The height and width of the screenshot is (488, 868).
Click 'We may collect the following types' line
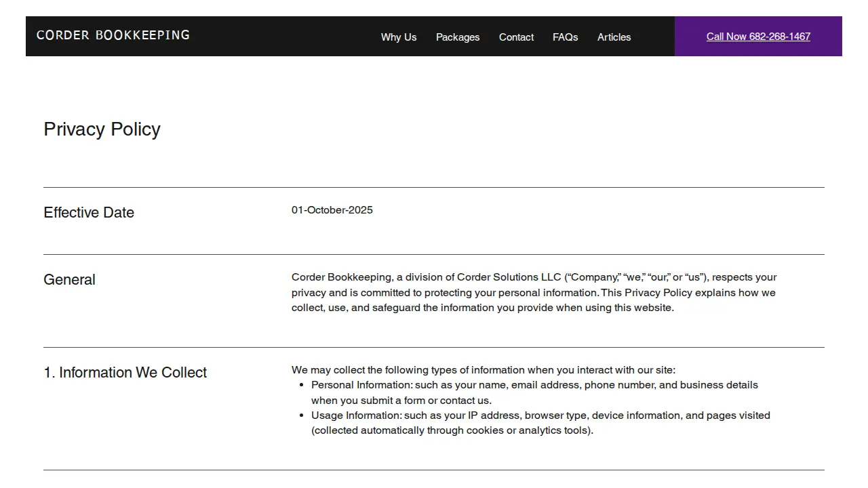pyautogui.click(x=484, y=370)
